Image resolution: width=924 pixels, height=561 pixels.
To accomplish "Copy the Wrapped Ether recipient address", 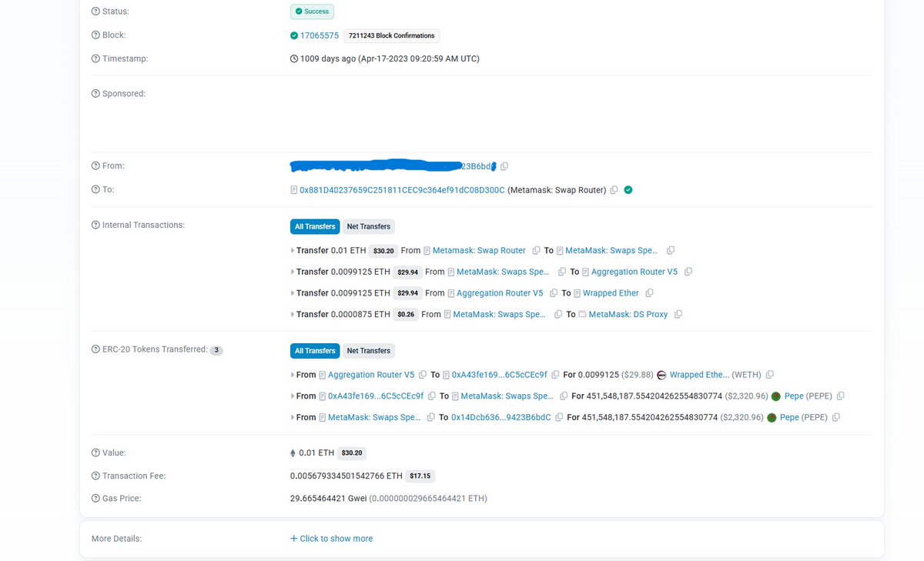I will click(649, 293).
